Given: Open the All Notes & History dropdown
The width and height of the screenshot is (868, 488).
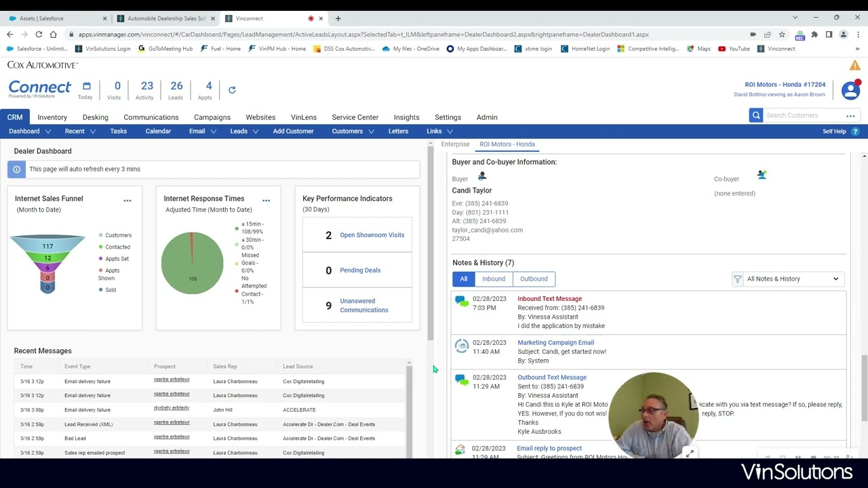Looking at the screenshot, I should pyautogui.click(x=793, y=279).
